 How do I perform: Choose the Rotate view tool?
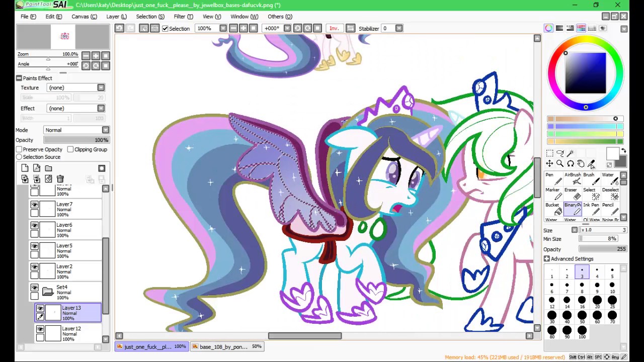(x=571, y=164)
